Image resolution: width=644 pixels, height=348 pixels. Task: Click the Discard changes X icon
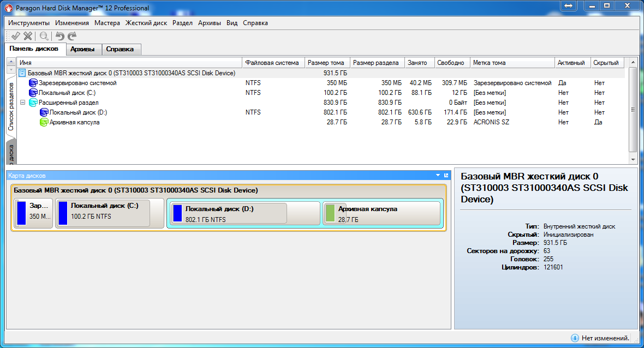(x=27, y=36)
